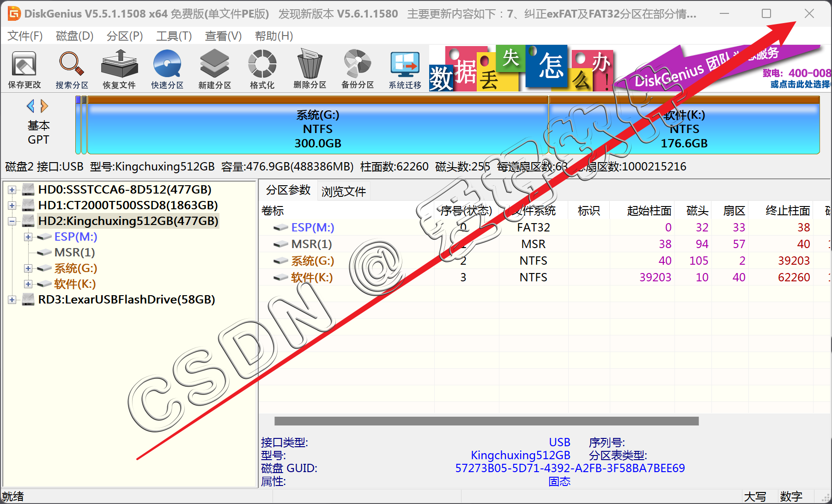The height and width of the screenshot is (504, 832).
Task: Click the 数字 num lock indicator
Action: [x=791, y=497]
